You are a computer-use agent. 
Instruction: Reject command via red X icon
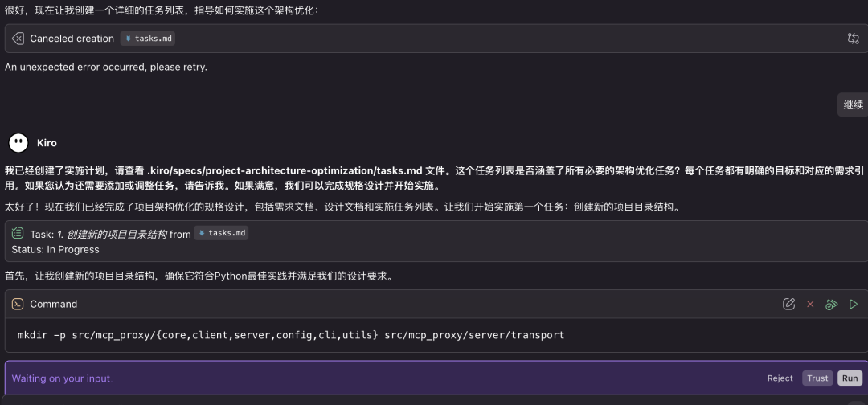coord(810,304)
